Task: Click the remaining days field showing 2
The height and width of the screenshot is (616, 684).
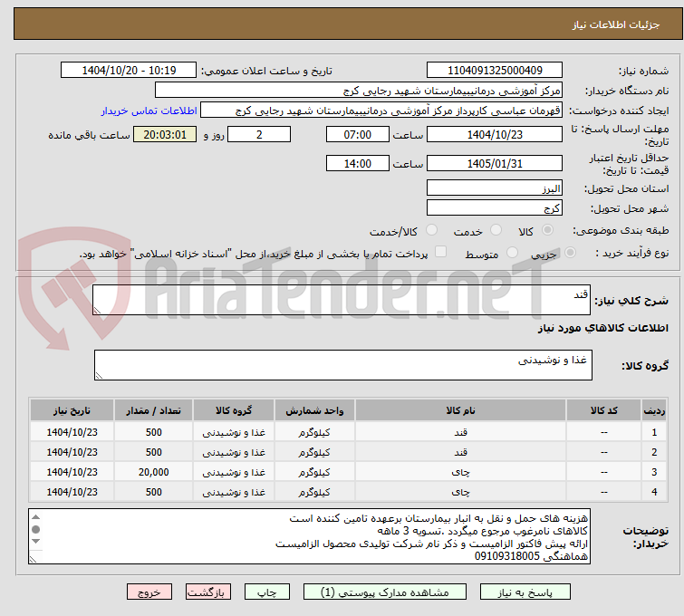Action: (259, 134)
